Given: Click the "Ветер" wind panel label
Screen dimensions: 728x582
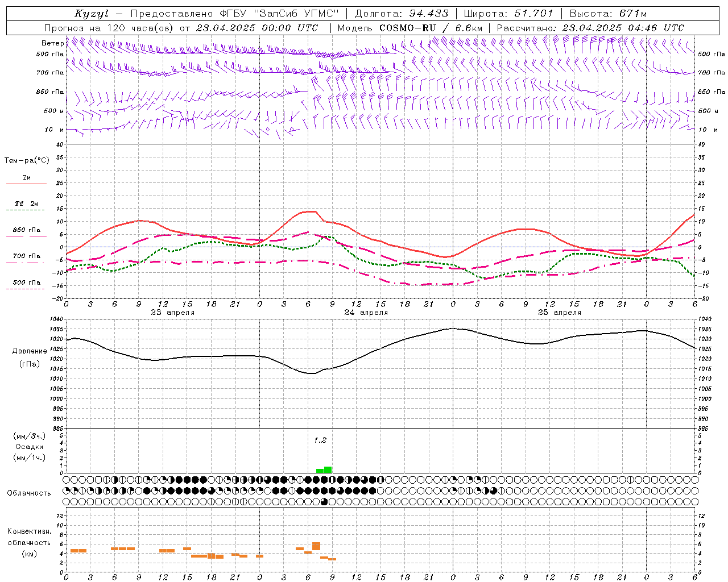Looking at the screenshot, I should (x=52, y=43).
